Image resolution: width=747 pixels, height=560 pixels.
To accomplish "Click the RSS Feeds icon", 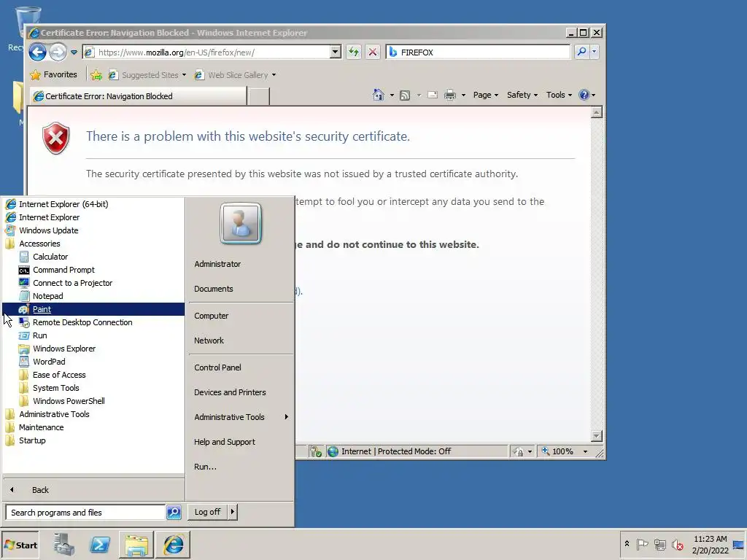I will coord(404,96).
